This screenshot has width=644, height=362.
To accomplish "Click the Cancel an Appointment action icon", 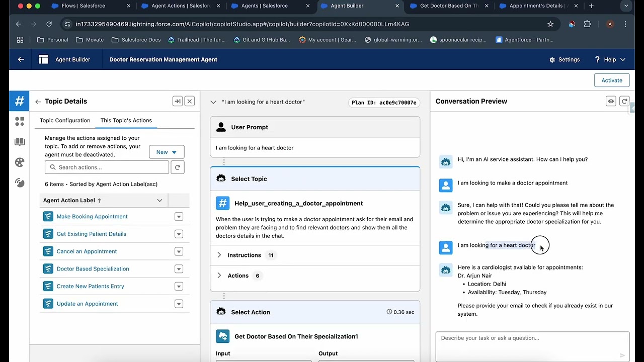I will [x=48, y=251].
